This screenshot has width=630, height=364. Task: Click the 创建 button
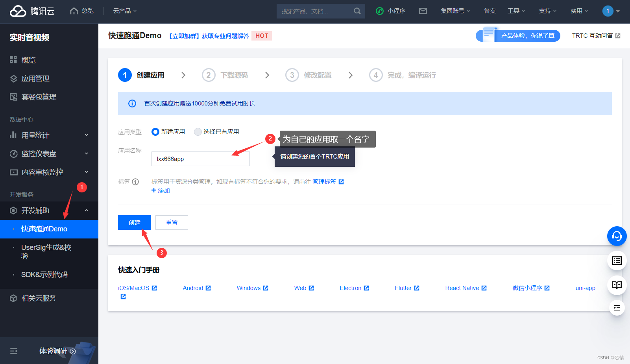point(134,223)
